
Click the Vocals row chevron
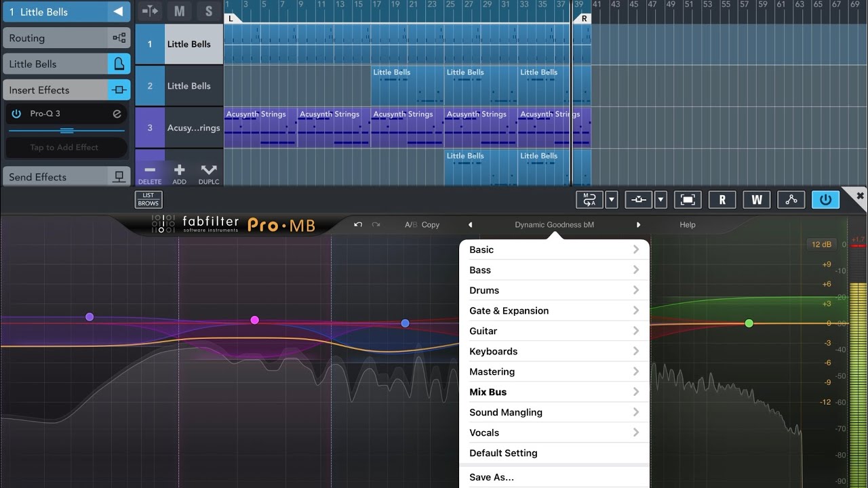click(636, 432)
